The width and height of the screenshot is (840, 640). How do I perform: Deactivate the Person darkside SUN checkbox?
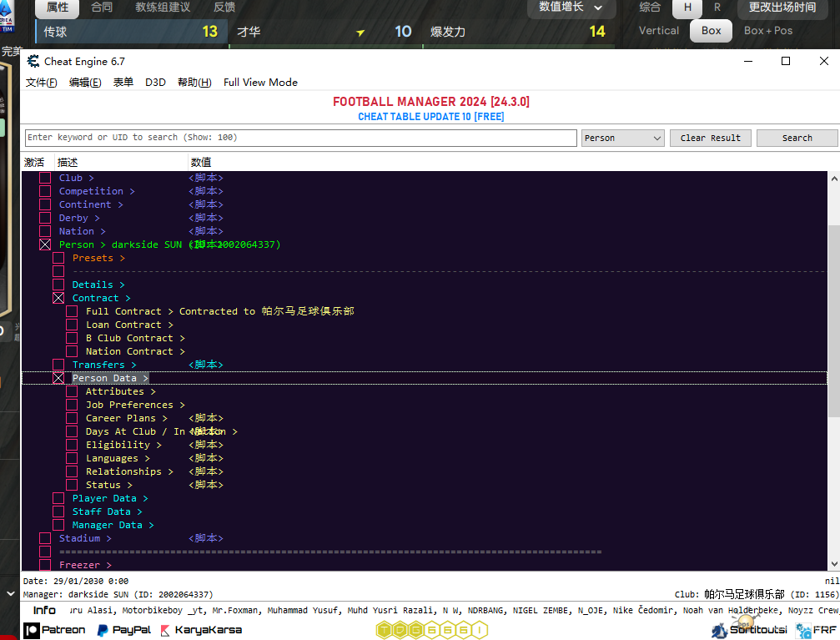[x=45, y=245]
